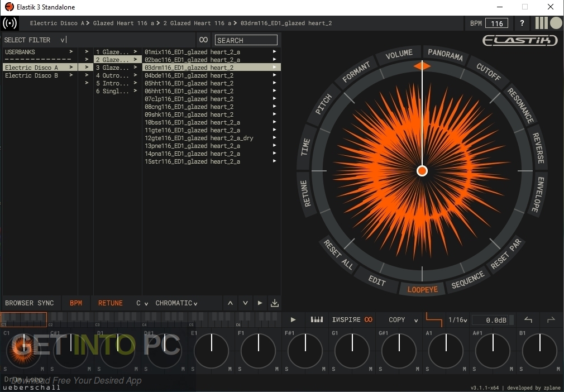Viewport: 564px width, 392px height.
Task: Toggle the RETUNE option
Action: (111, 303)
